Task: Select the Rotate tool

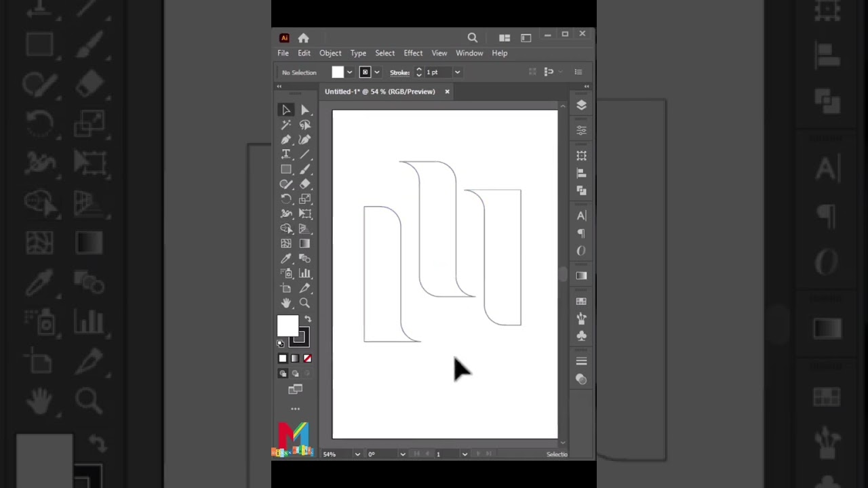Action: tap(286, 199)
